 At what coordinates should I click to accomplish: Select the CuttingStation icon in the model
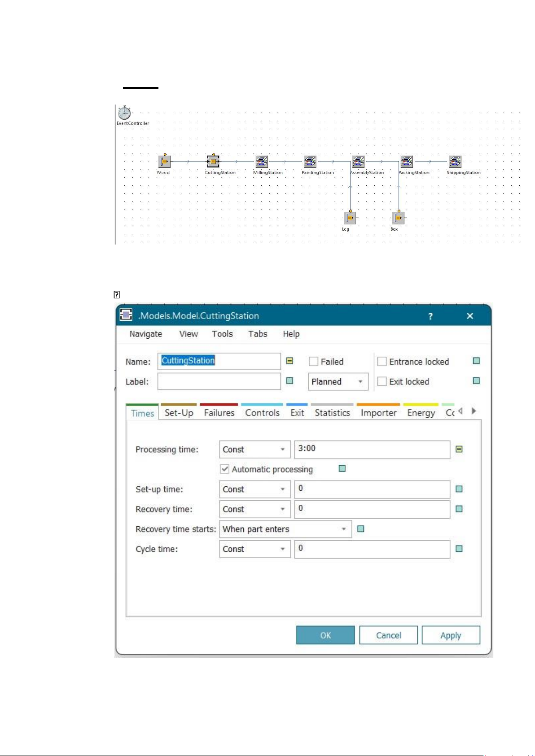coord(213,161)
